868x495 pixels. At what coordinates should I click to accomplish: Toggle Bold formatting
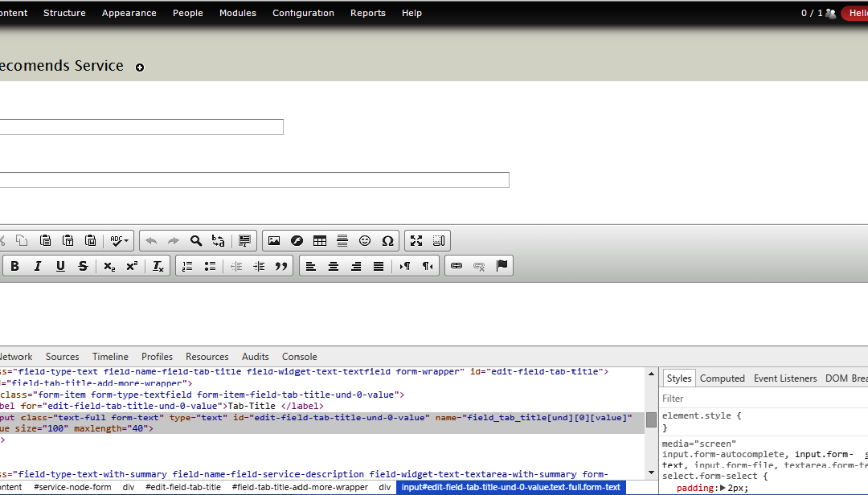tap(15, 266)
